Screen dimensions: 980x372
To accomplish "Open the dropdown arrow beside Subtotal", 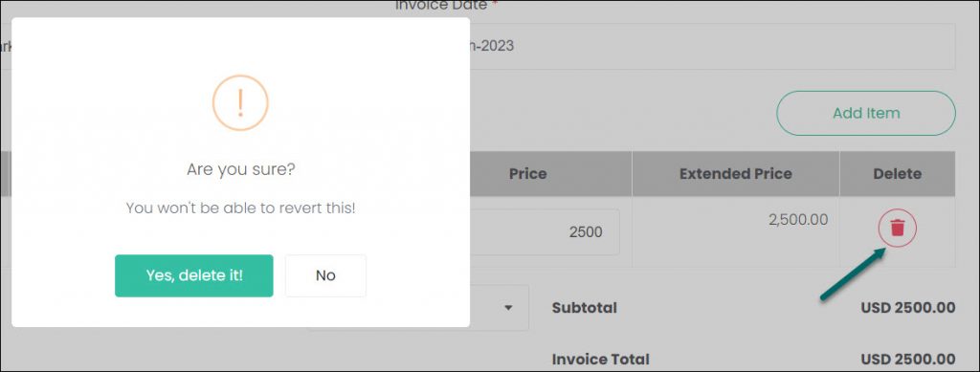I will click(x=508, y=307).
